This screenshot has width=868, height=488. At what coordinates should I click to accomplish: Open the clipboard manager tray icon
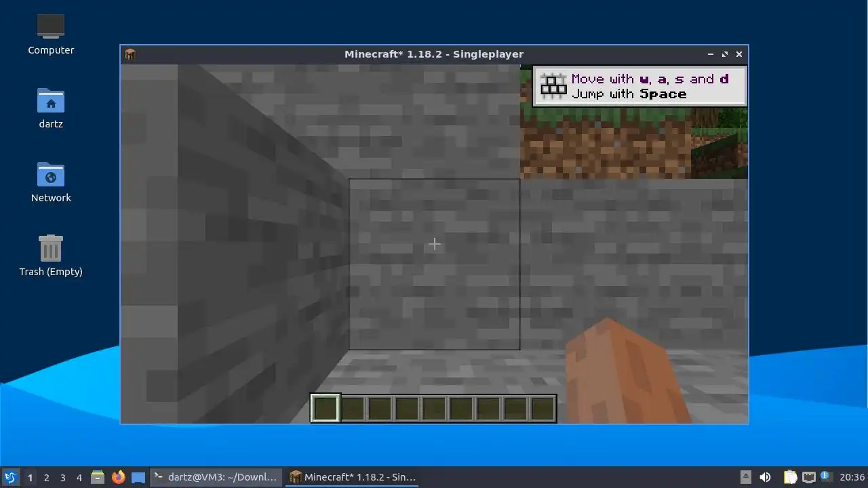click(790, 477)
